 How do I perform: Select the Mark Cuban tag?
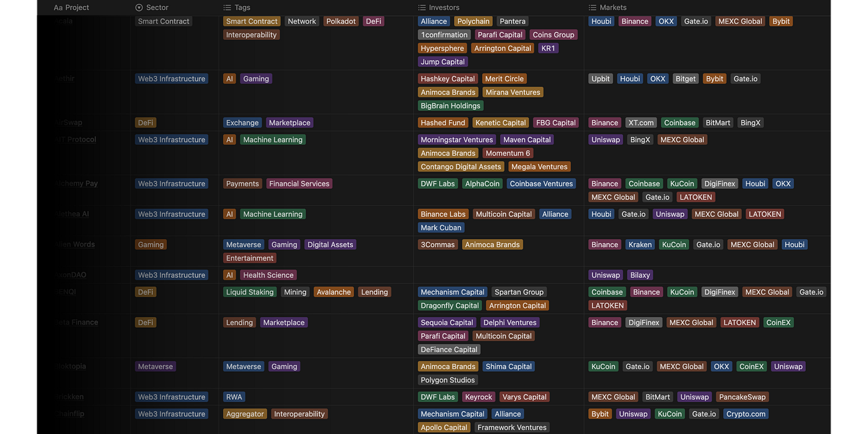click(441, 228)
